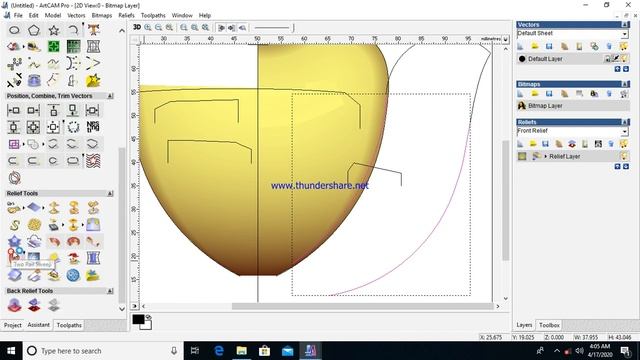
Task: Toggle all relief layers visibility lightbulb
Action: click(x=624, y=144)
